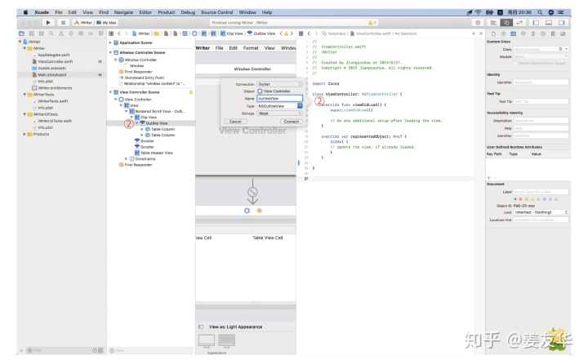Toggle the Navigator panel visibility
Viewport: 588px width, 364px height.
click(x=536, y=23)
